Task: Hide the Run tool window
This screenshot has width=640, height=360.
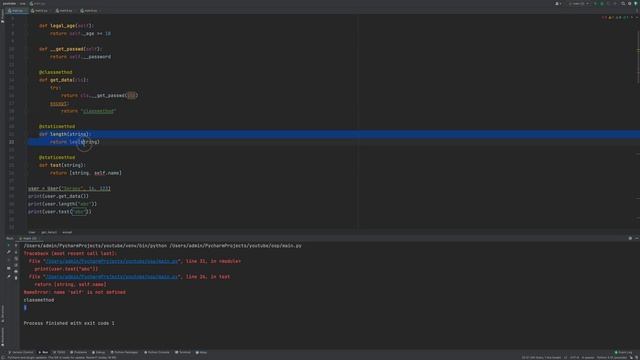Action: point(637,238)
